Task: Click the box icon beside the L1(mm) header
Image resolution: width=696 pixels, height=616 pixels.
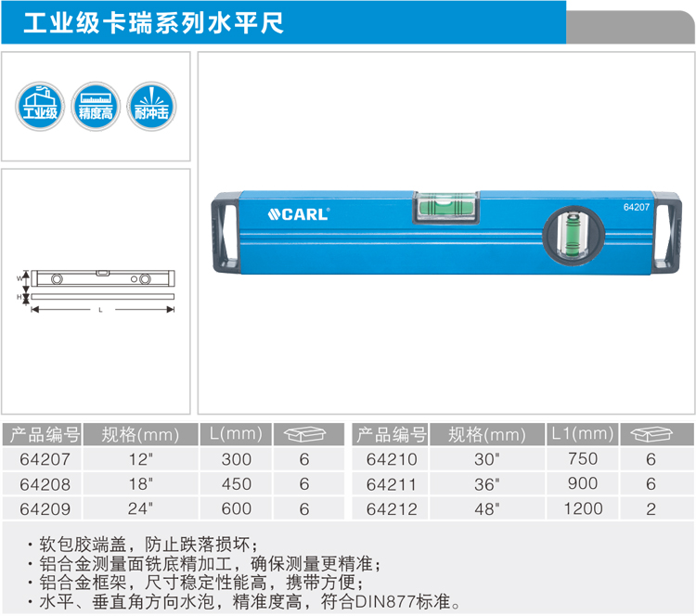Action: click(x=651, y=434)
